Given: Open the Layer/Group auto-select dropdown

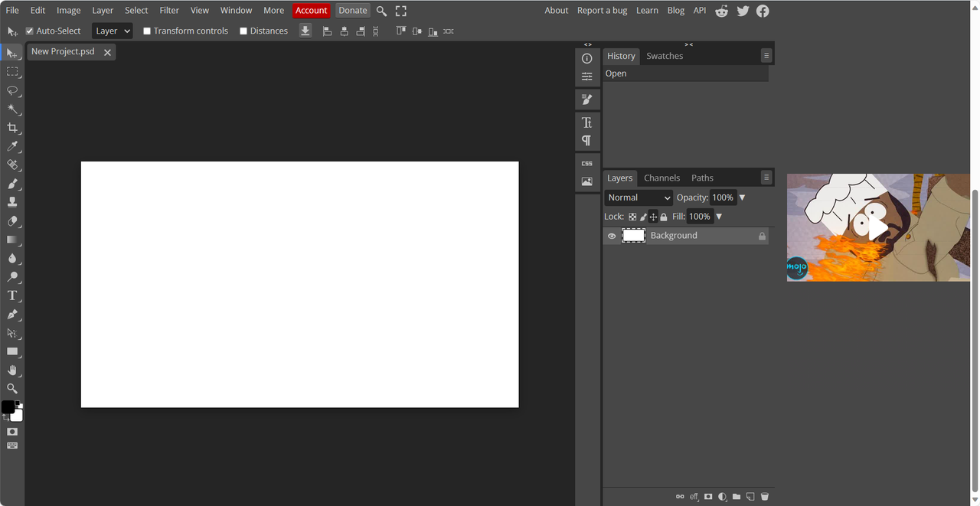Looking at the screenshot, I should click(x=113, y=31).
